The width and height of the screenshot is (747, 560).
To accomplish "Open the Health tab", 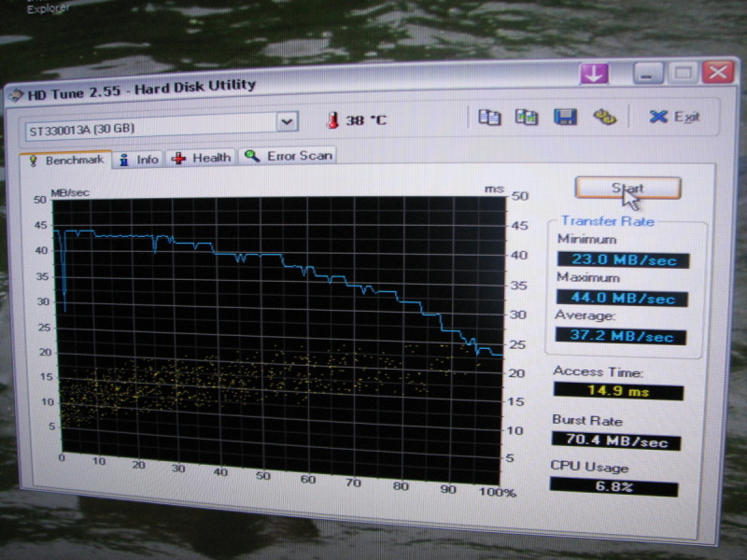I will (201, 158).
